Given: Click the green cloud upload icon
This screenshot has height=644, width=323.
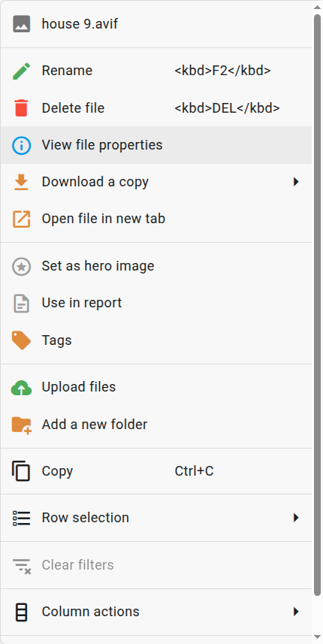Looking at the screenshot, I should [x=21, y=387].
